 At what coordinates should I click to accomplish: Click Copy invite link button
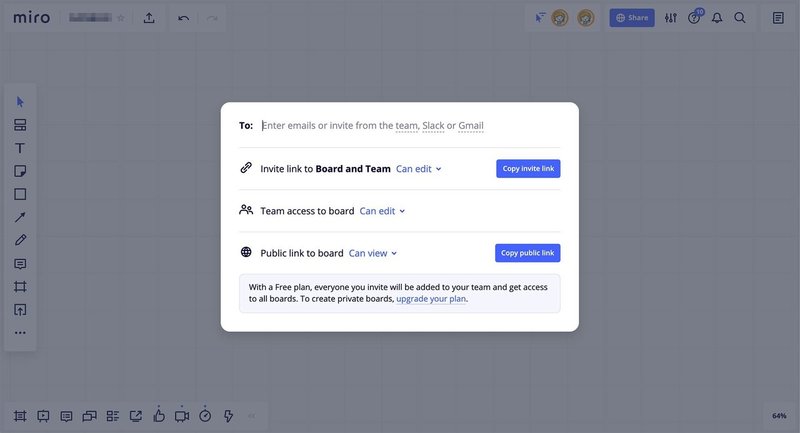528,168
